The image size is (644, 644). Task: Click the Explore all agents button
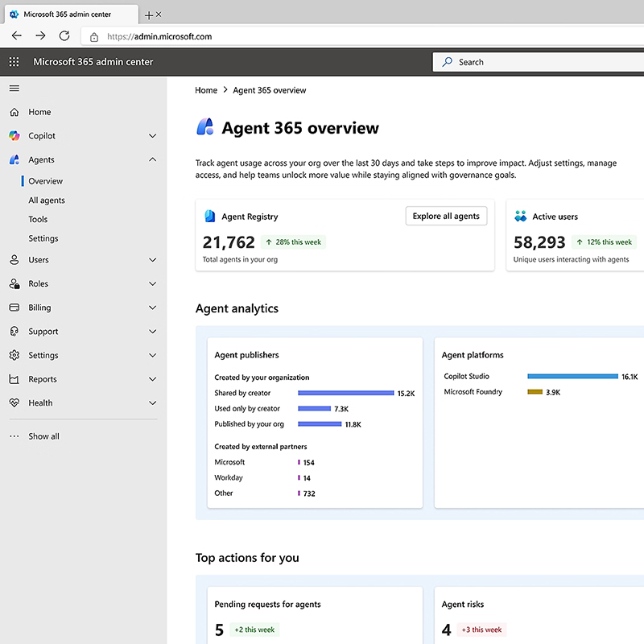point(446,216)
